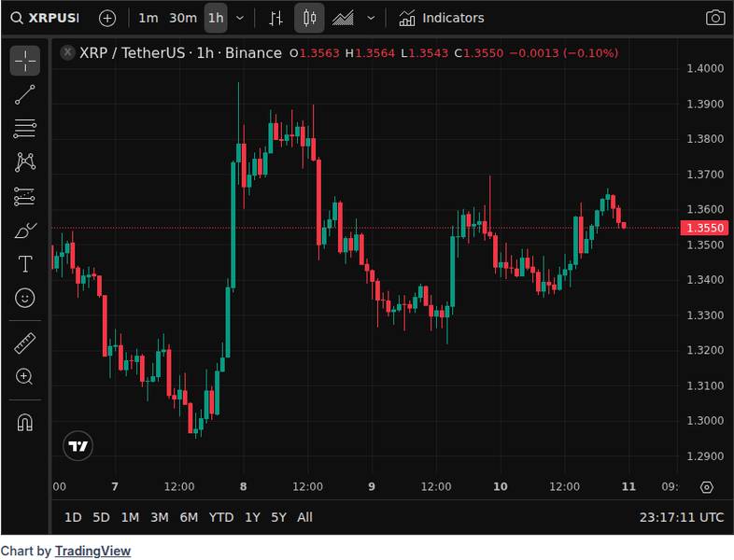The height and width of the screenshot is (560, 734).
Task: Select the crosshair cursor tool
Action: pos(25,61)
